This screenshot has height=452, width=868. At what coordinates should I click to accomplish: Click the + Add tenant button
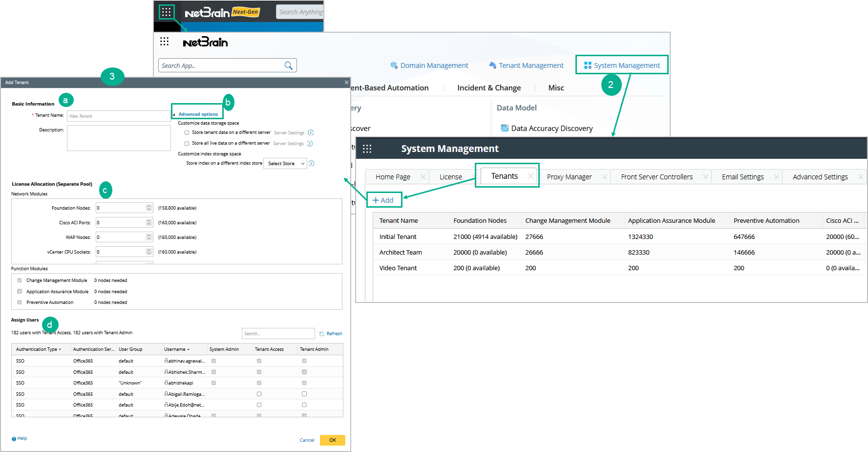pos(383,200)
